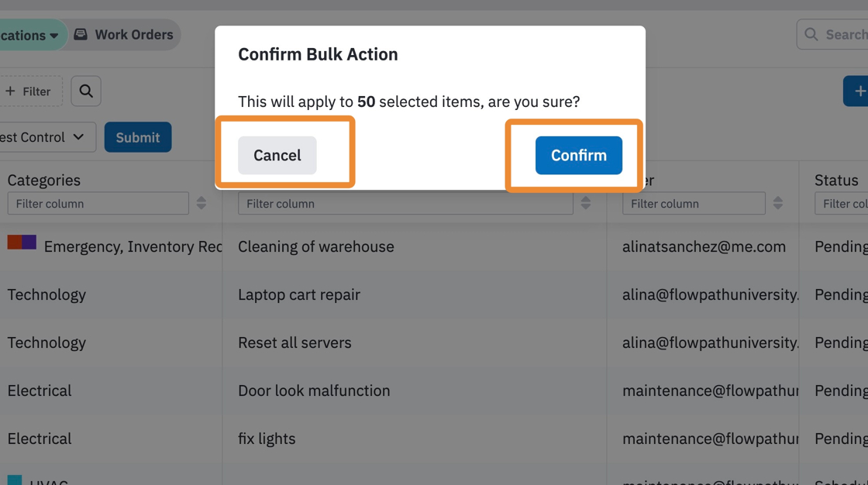Open the magnifier search icon beside Filter
Image resolution: width=868 pixels, height=485 pixels.
(x=86, y=91)
